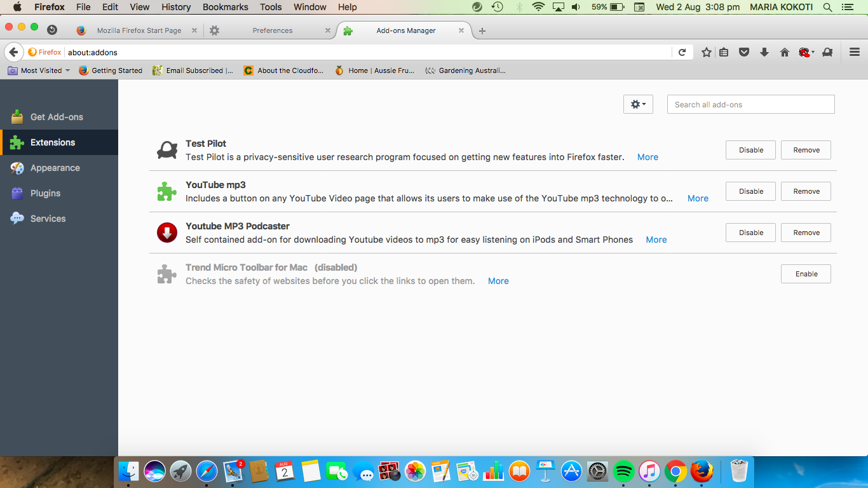Open the Firefox hamburger menu
This screenshot has width=868, height=488.
[855, 52]
